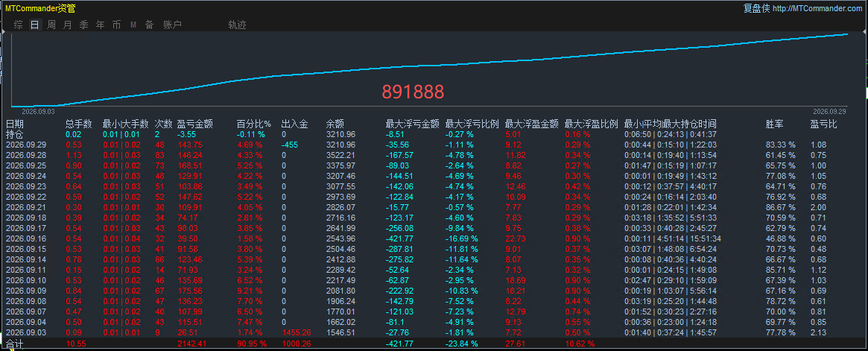Click the 出入金 column header
Viewport: 868px width, 351px height.
click(x=295, y=124)
